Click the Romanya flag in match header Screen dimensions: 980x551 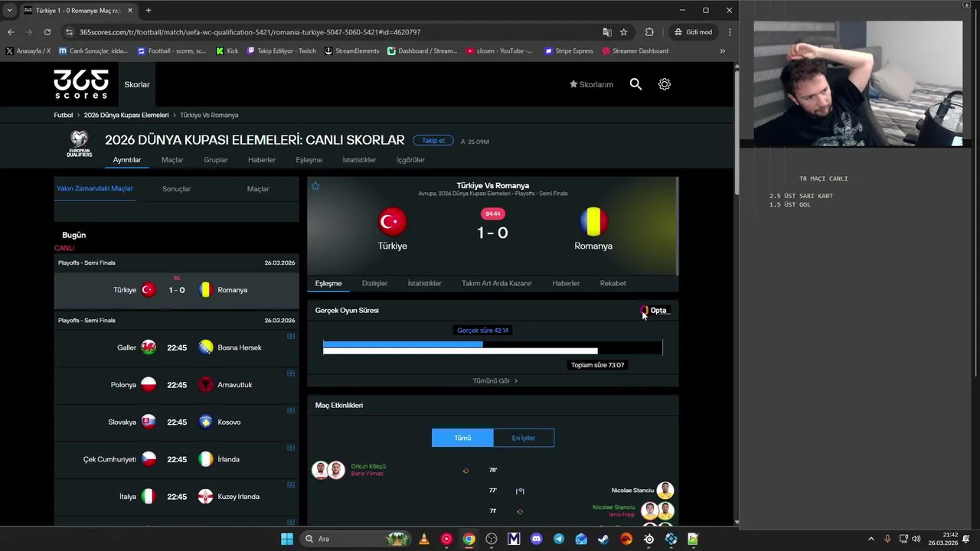pyautogui.click(x=593, y=222)
